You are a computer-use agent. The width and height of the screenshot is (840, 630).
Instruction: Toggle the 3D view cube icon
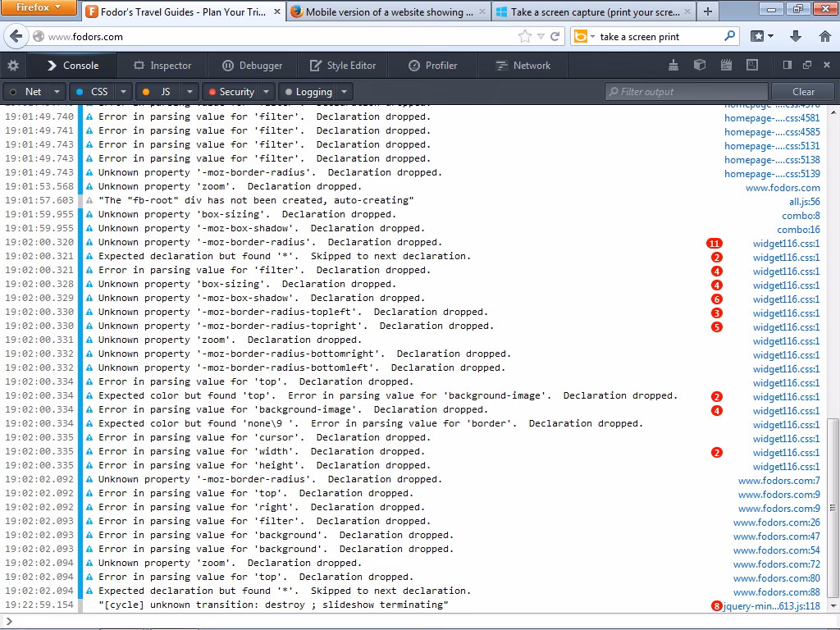point(699,65)
